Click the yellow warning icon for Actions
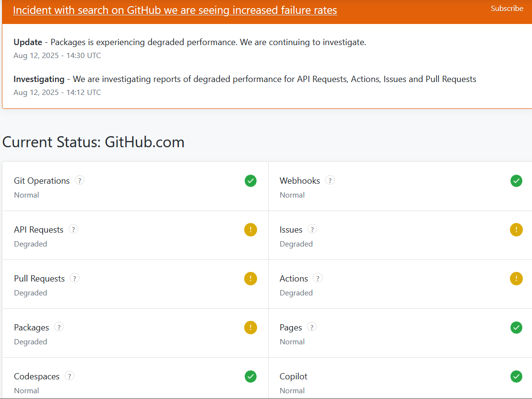Viewport: 532px width, 399px height. pos(516,279)
